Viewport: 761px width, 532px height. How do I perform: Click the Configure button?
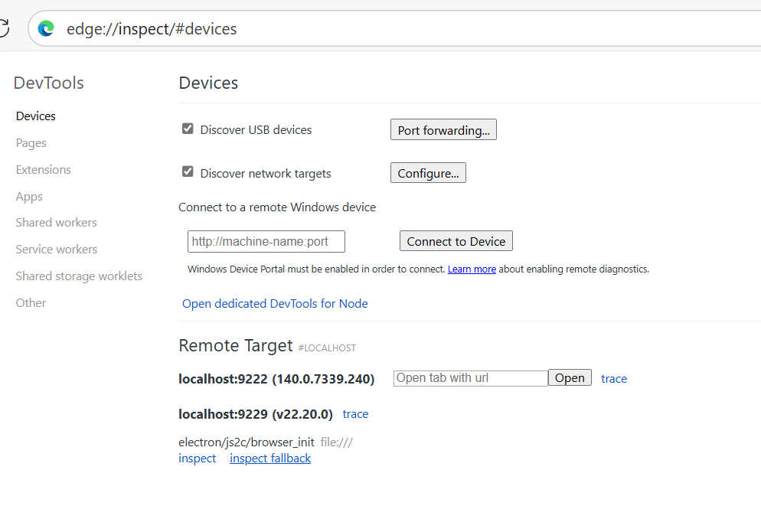428,173
